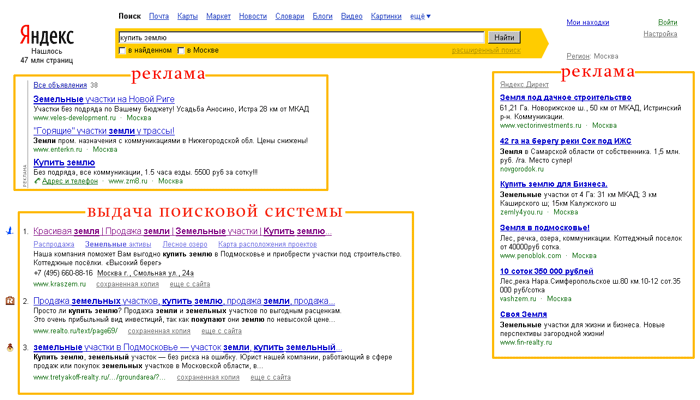700x400 pixels.
Task: Open 'еще с сайта' for www.realto.ru
Action: (x=221, y=331)
